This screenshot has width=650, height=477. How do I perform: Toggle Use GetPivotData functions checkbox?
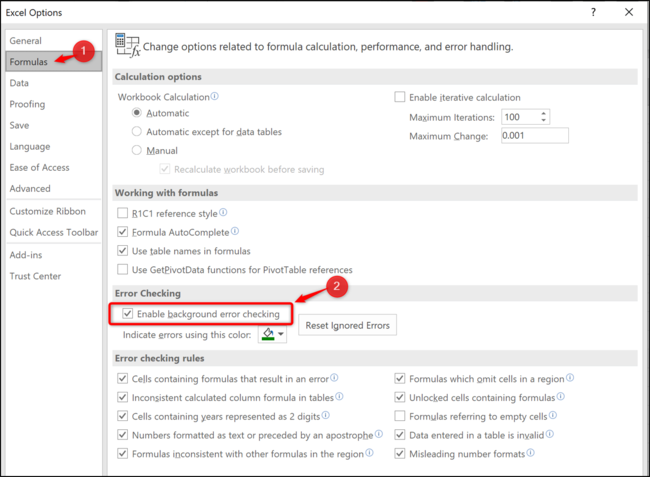pyautogui.click(x=122, y=269)
